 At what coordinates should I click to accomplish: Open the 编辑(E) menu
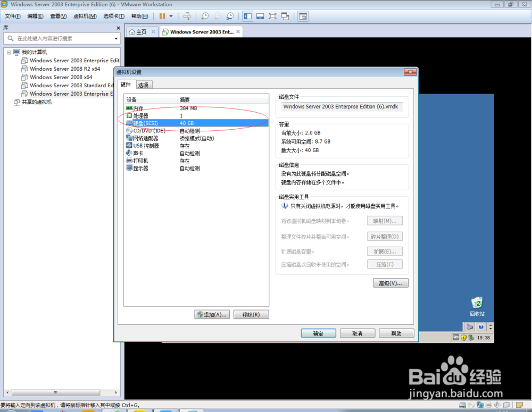coord(35,16)
